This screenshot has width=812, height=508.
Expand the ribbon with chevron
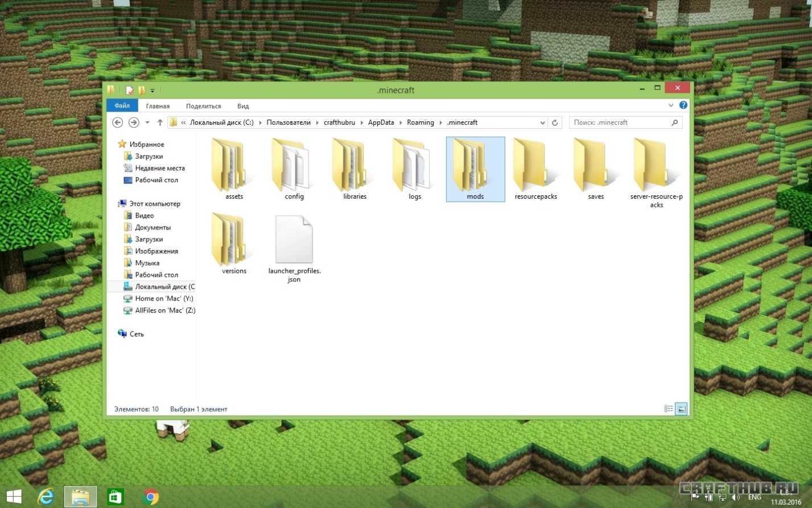coord(671,105)
